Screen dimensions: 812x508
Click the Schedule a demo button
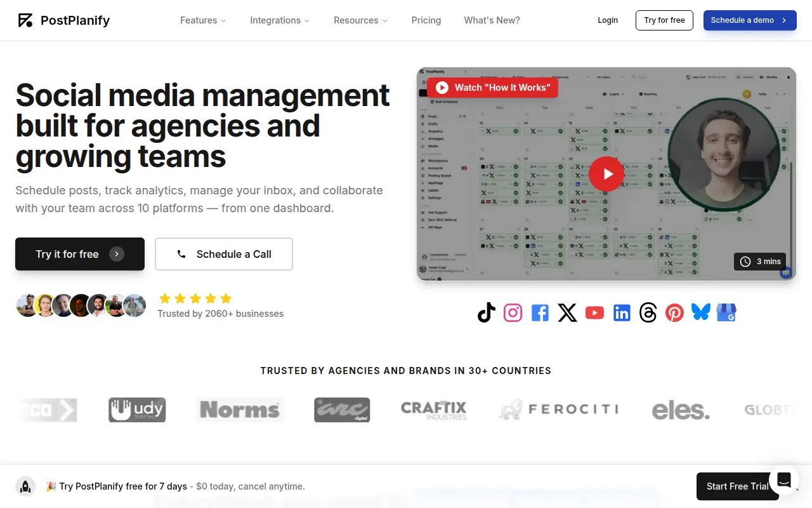coord(750,20)
